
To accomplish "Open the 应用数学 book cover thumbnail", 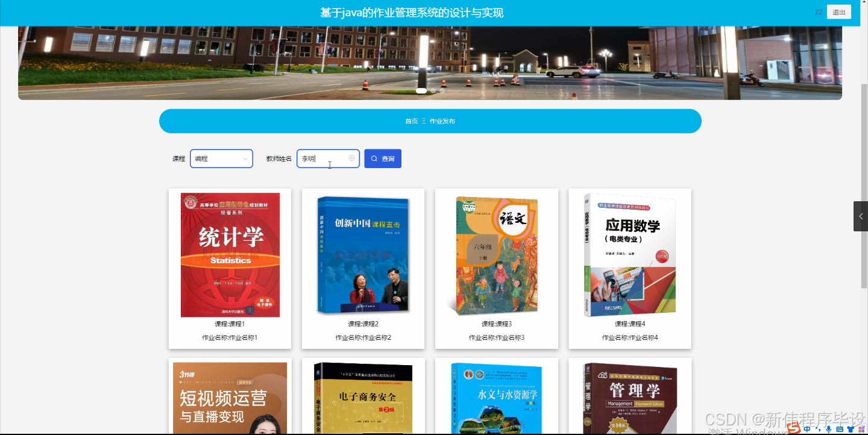I will (630, 255).
